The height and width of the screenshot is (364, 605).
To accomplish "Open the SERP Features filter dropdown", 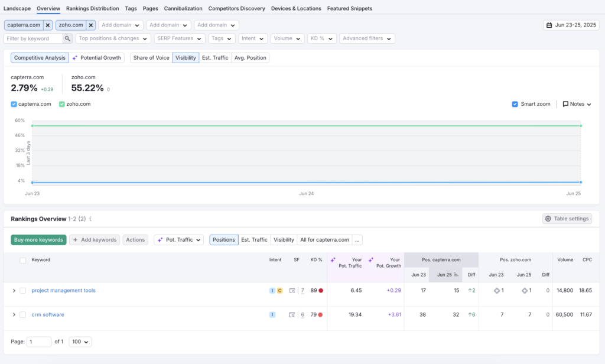I will click(180, 38).
